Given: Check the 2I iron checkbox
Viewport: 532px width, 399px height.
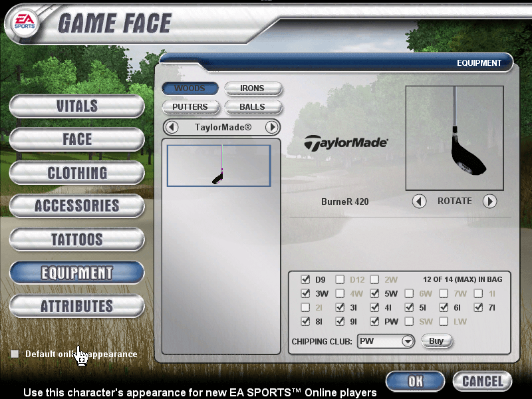Looking at the screenshot, I should tap(305, 307).
